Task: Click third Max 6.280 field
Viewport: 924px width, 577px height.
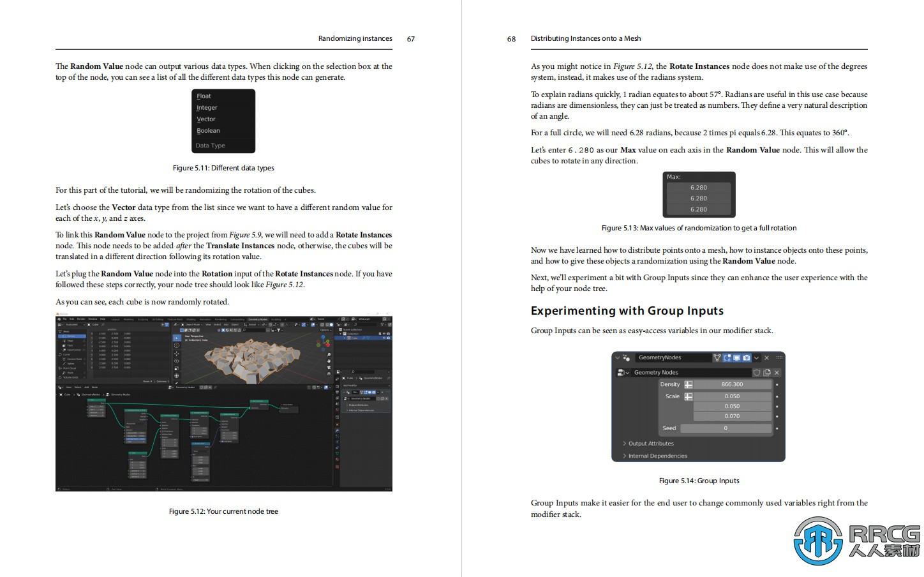Action: pyautogui.click(x=699, y=209)
